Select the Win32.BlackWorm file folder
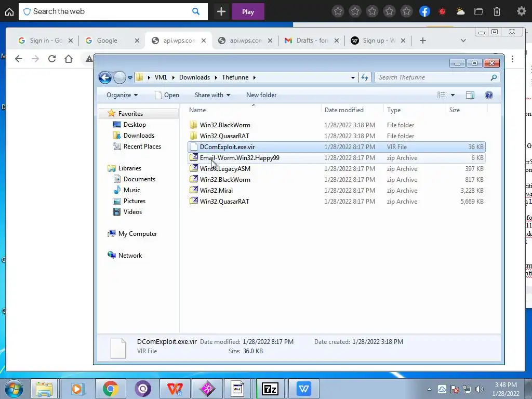This screenshot has width=532, height=399. point(337,125)
